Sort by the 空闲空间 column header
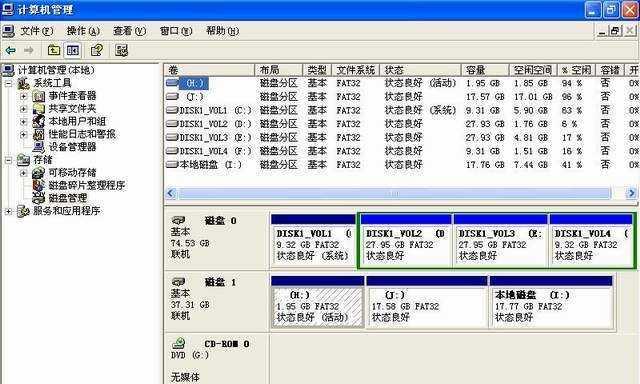The height and width of the screenshot is (384, 640). pyautogui.click(x=533, y=70)
